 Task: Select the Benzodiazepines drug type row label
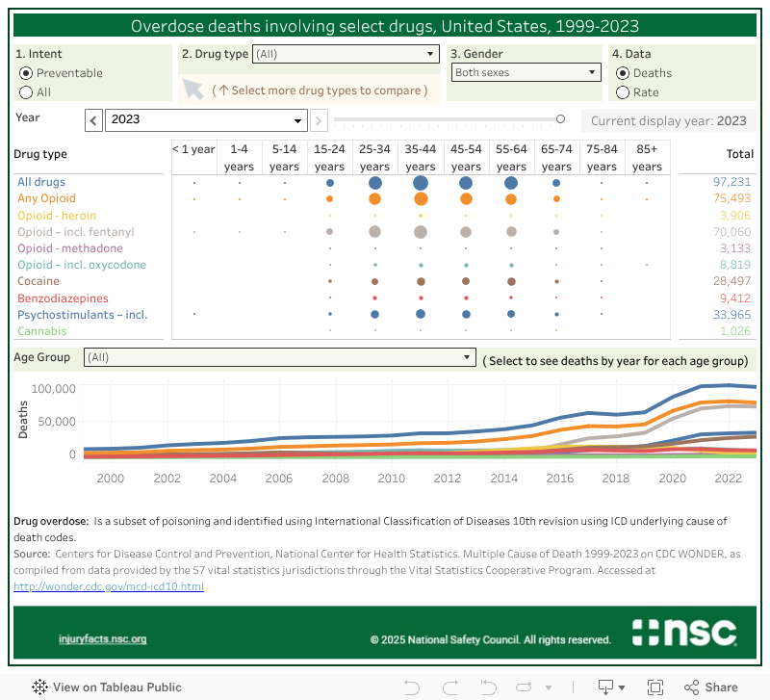(63, 298)
